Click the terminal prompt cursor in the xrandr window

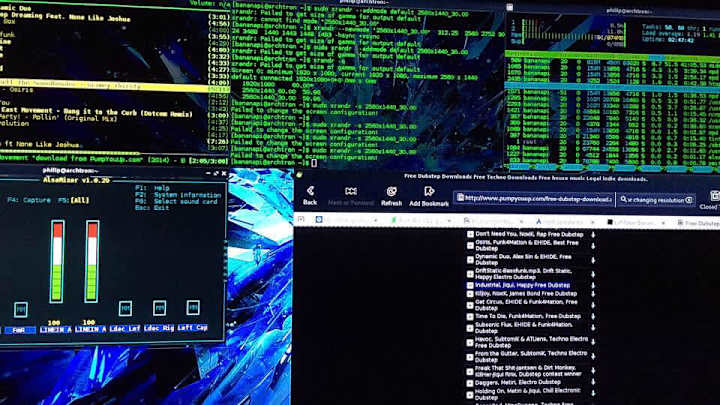pos(314,163)
